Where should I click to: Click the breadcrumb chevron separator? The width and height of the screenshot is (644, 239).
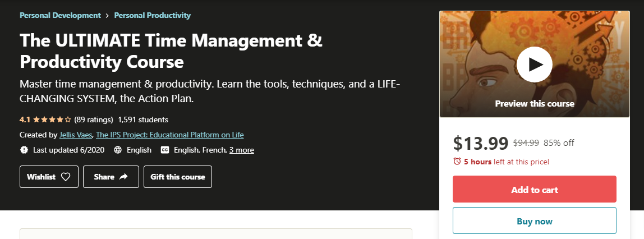click(x=107, y=16)
